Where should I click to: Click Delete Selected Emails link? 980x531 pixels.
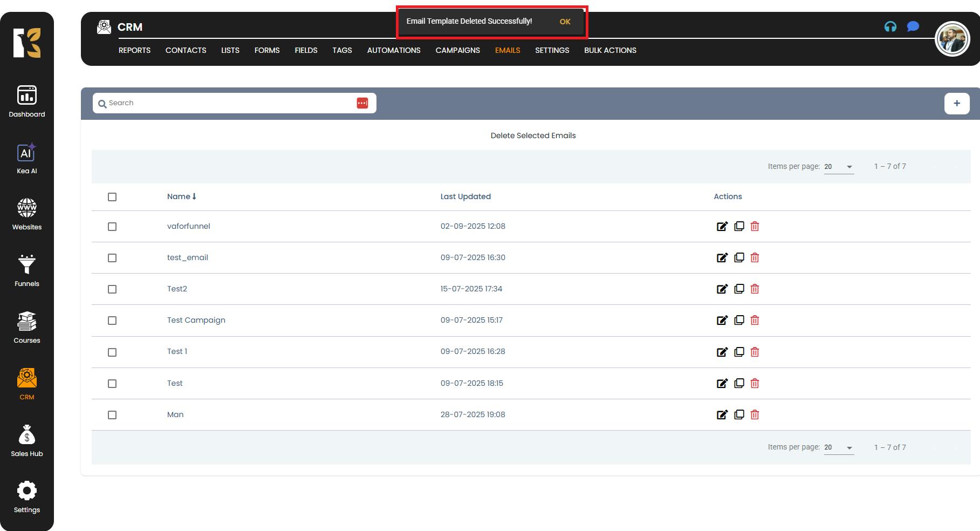[x=533, y=135]
